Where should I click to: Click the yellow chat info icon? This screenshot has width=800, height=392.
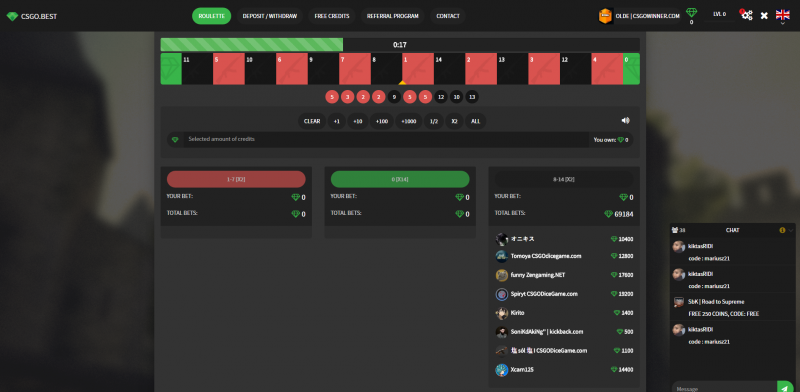[x=782, y=230]
